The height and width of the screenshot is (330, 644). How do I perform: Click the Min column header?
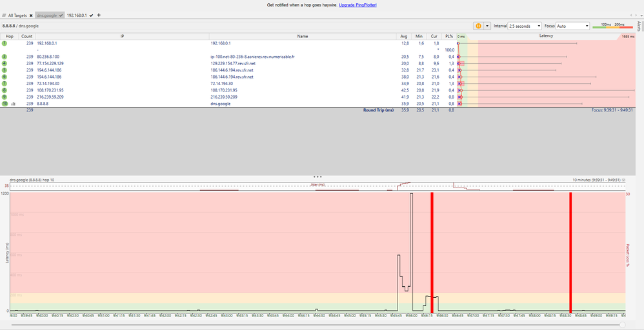point(419,36)
